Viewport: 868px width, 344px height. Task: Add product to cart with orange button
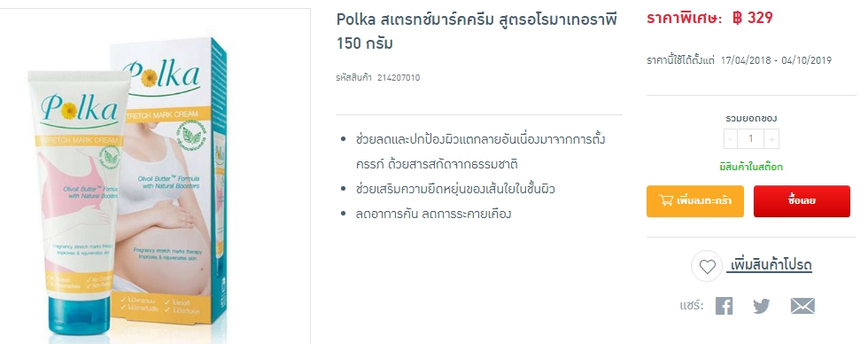pyautogui.click(x=694, y=201)
